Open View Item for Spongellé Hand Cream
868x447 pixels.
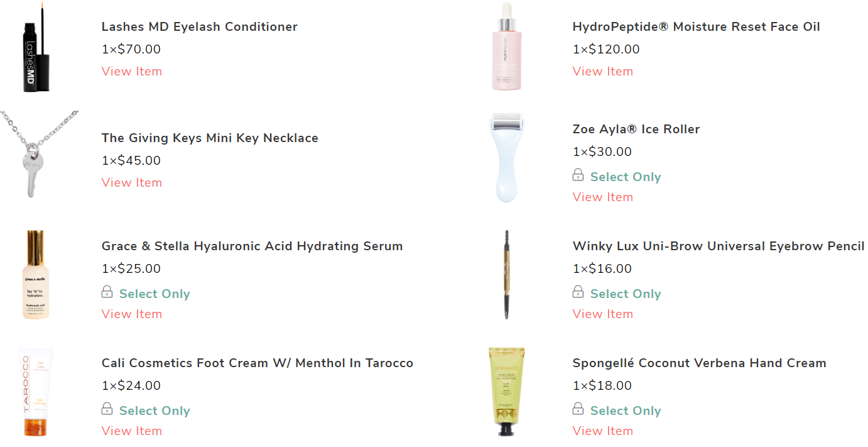603,431
